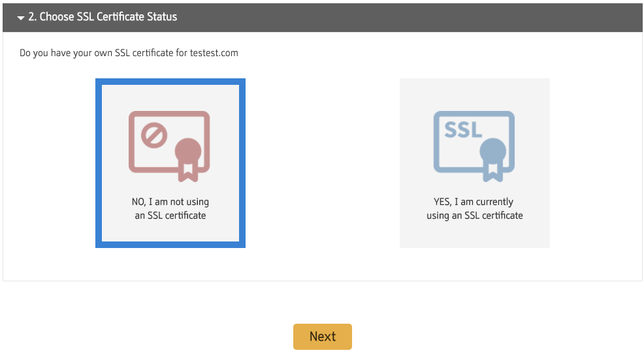The height and width of the screenshot is (357, 644).
Task: Click the "Choose SSL Certificate Status" header title
Action: (108, 17)
